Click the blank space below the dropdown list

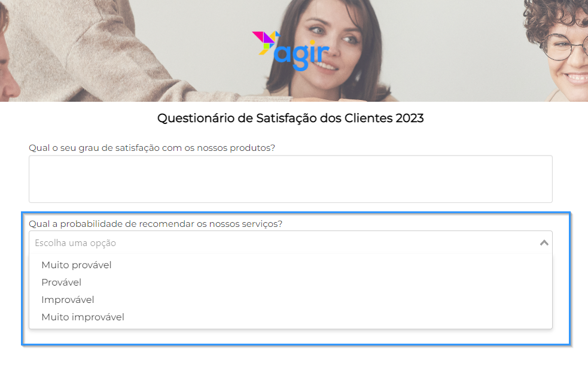tap(290, 336)
